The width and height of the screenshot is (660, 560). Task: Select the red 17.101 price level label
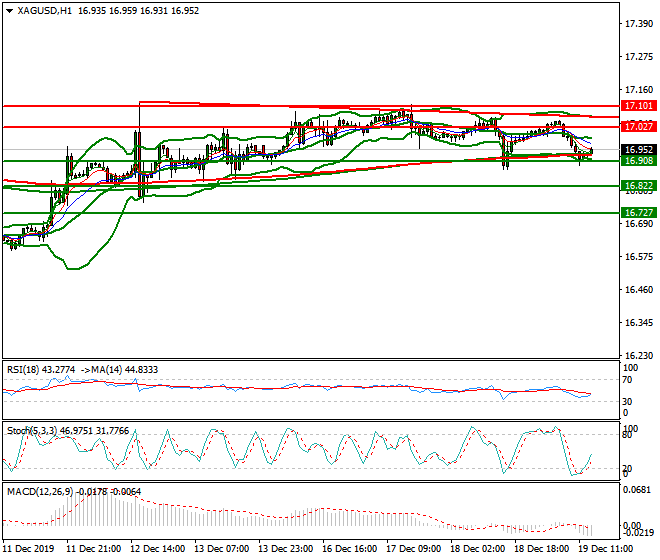click(639, 106)
